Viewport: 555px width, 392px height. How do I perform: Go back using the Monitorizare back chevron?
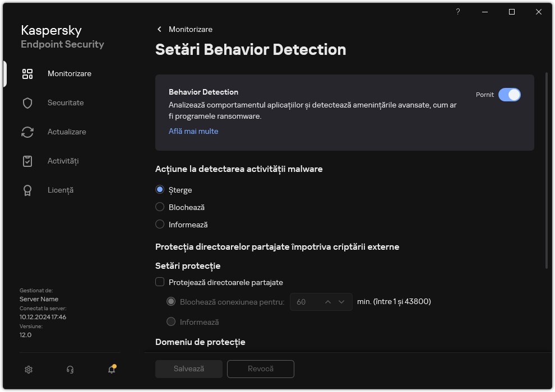coord(159,29)
